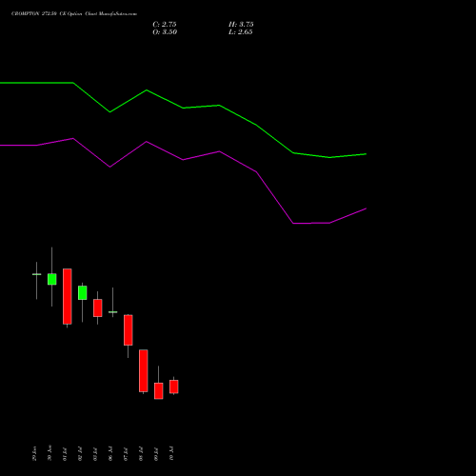Click the 07 Jul red candle

tap(129, 330)
